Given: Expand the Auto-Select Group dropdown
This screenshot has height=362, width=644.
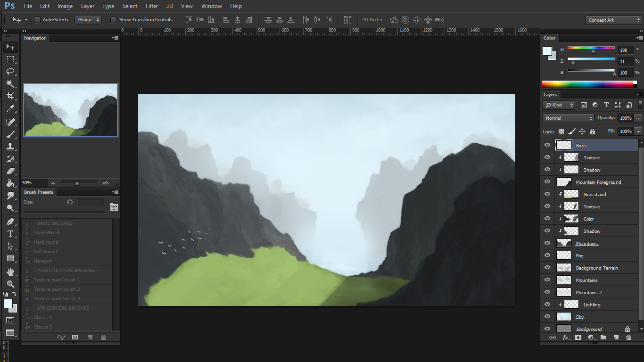Looking at the screenshot, I should point(88,20).
